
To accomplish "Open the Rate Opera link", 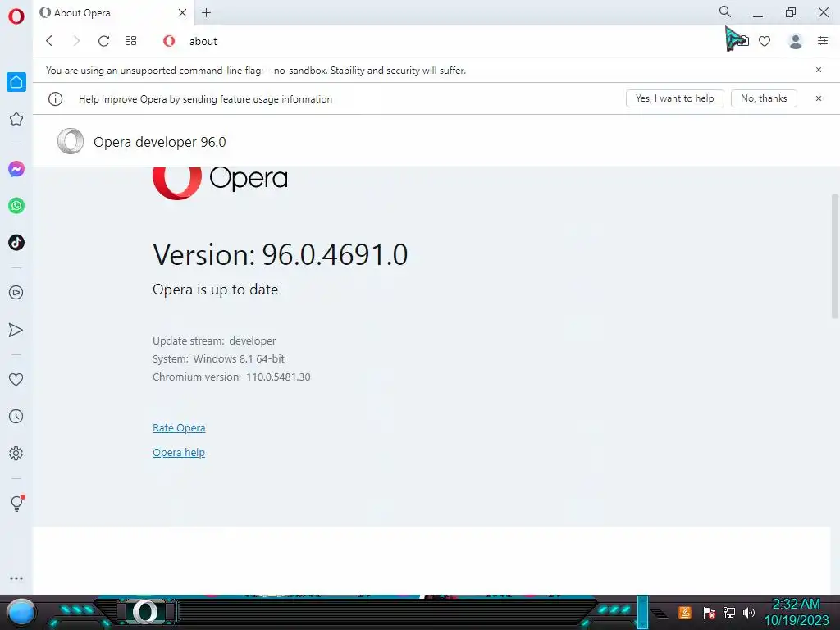I will coord(179,428).
